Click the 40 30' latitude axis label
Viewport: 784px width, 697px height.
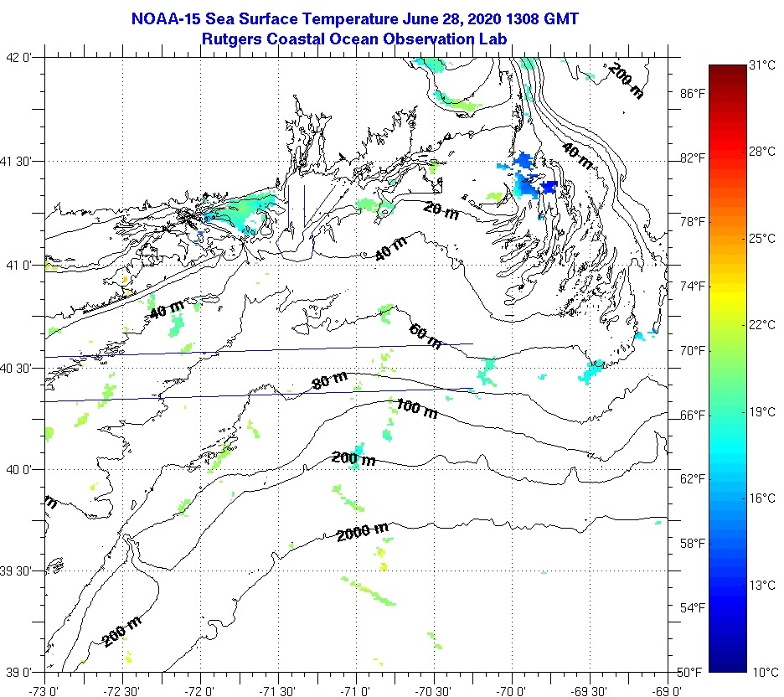tap(19, 368)
